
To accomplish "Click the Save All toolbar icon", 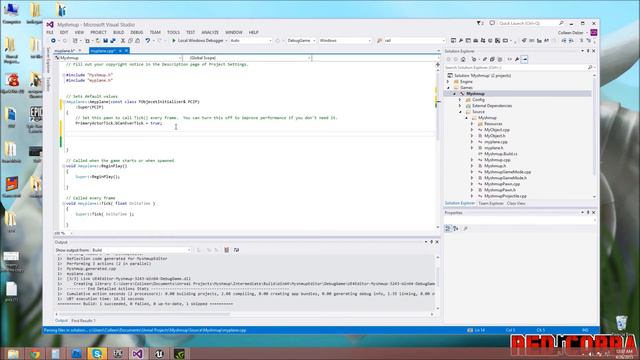I will pyautogui.click(x=113, y=41).
